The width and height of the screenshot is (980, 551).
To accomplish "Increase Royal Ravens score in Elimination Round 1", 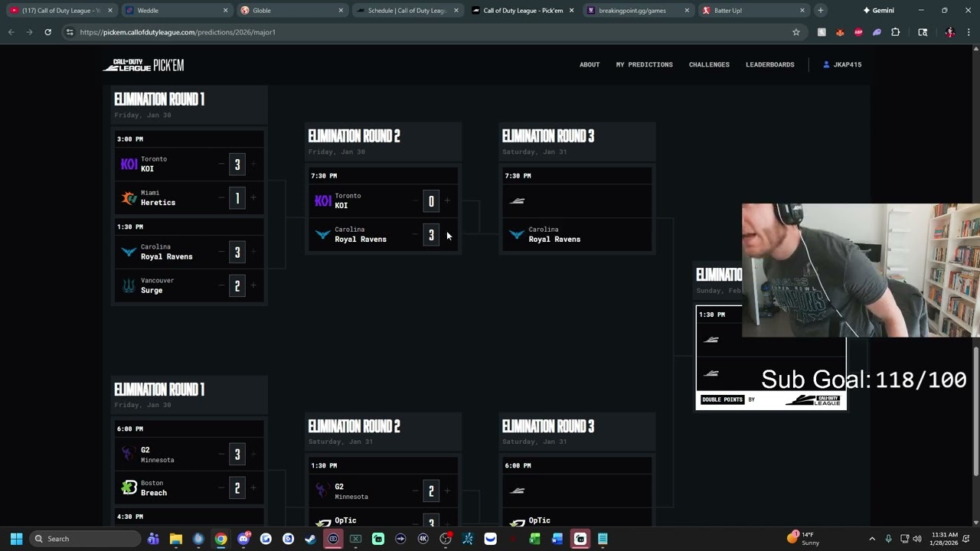I will point(253,252).
